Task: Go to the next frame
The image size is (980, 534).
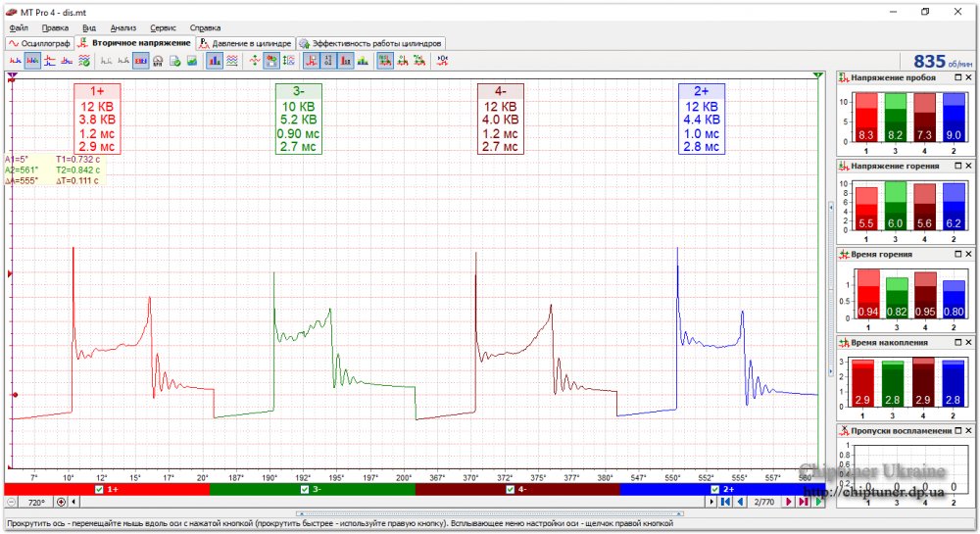Action: coord(789,502)
